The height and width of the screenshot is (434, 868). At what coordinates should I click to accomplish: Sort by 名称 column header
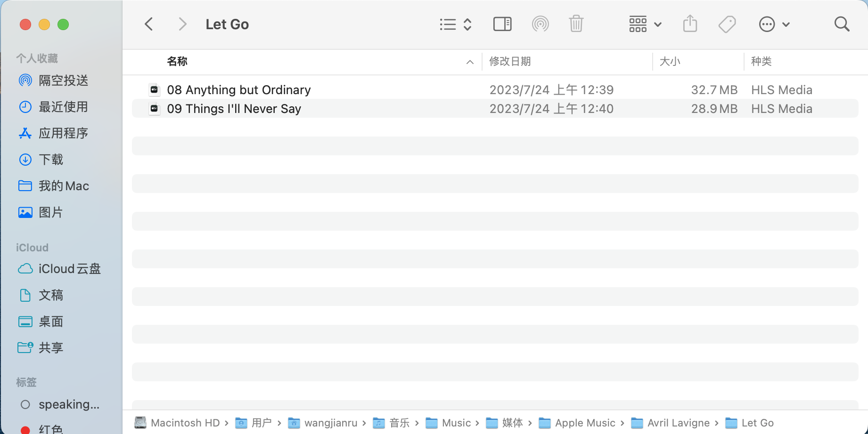point(177,62)
